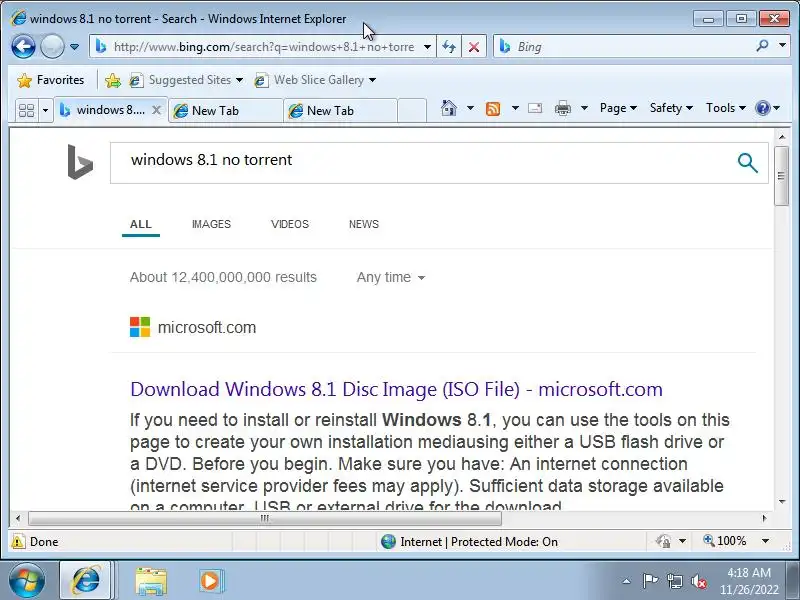800x600 pixels.
Task: Open the Favorites star button
Action: pyautogui.click(x=50, y=80)
